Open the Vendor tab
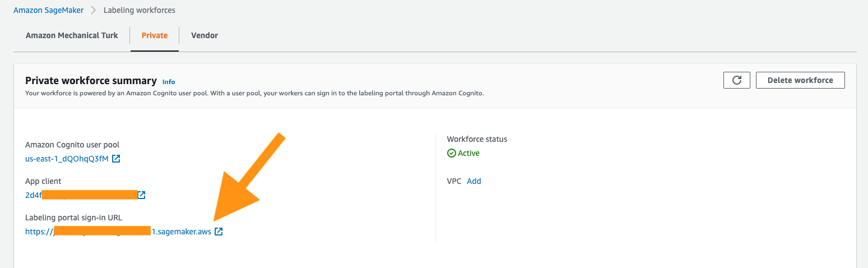 click(x=205, y=35)
